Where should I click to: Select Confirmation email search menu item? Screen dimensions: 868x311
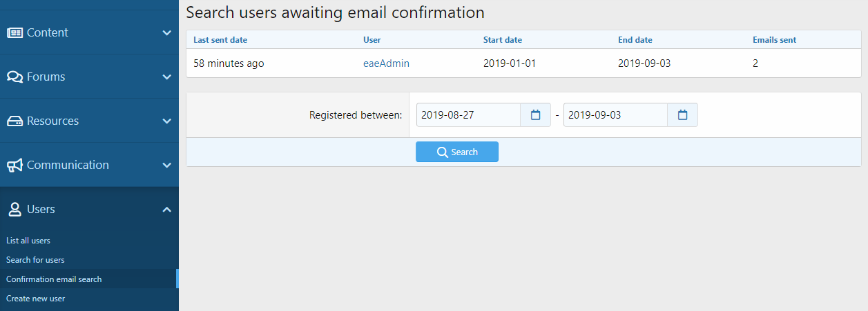(54, 279)
